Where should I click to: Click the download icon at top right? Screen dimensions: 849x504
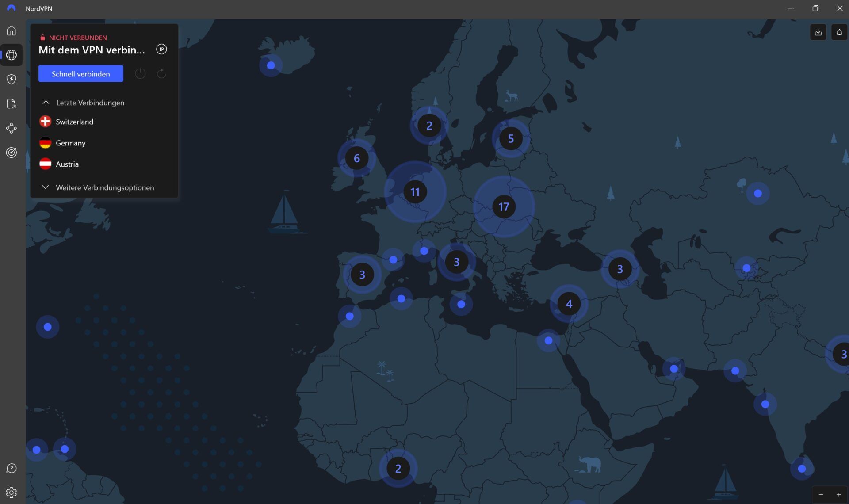point(818,32)
